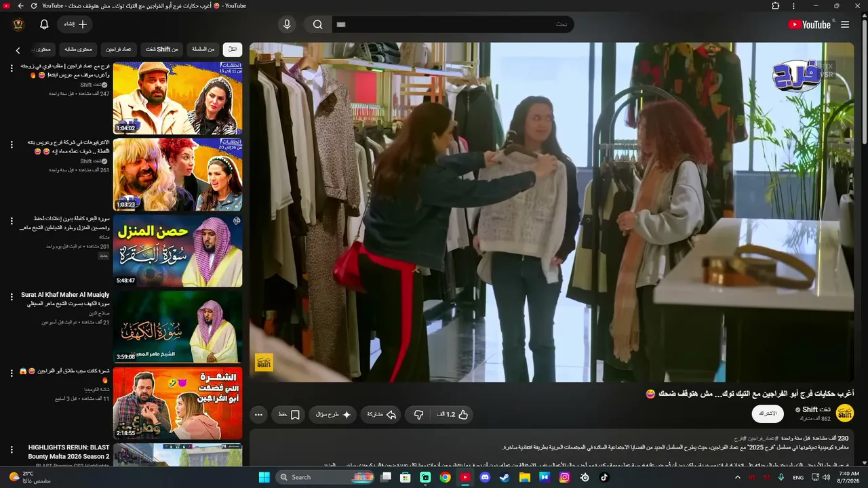Open the notifications bell
The width and height of the screenshot is (868, 488).
[x=44, y=24]
